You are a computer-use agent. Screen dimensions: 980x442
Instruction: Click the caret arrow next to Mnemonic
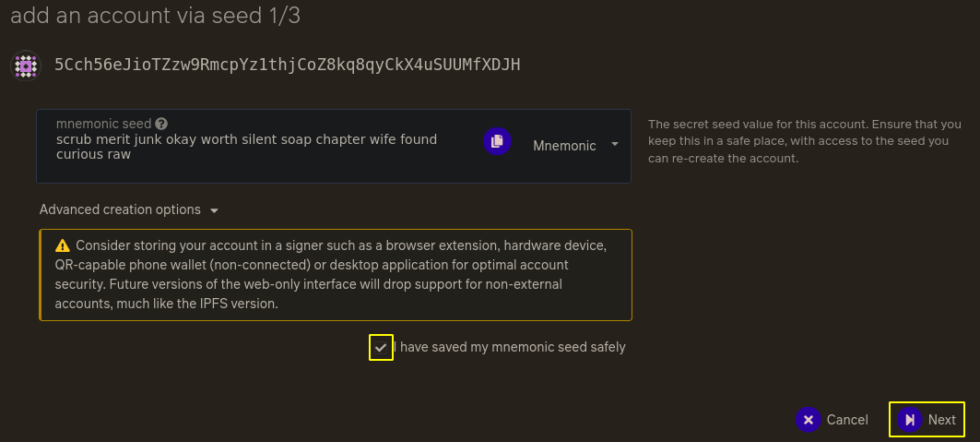614,145
